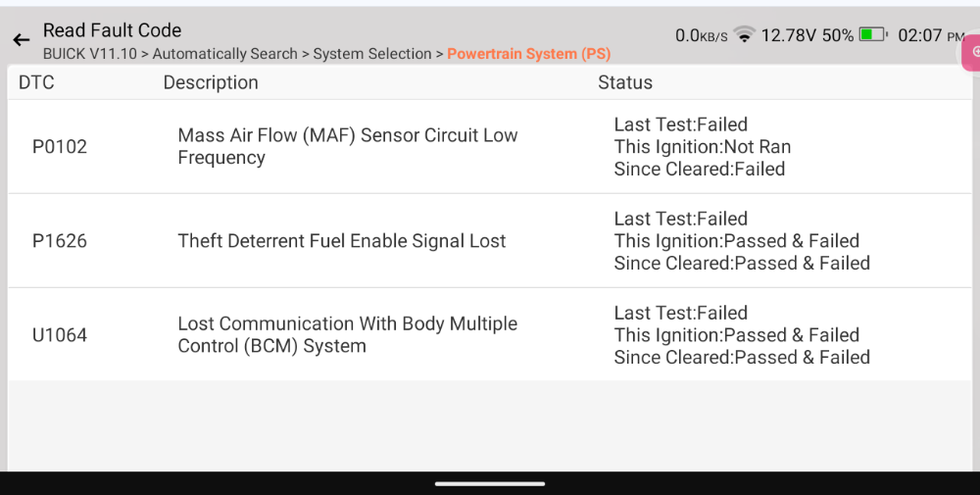Tap the DTC column header

coord(36,82)
